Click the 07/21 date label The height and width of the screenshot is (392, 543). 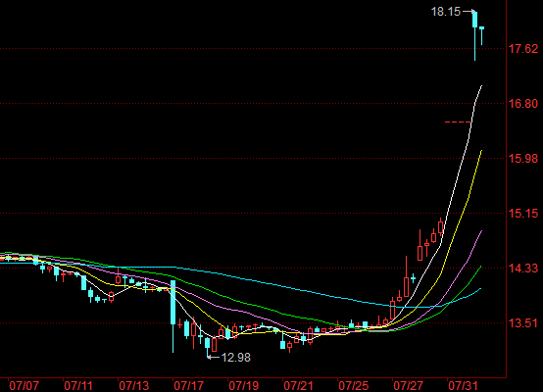(298, 386)
